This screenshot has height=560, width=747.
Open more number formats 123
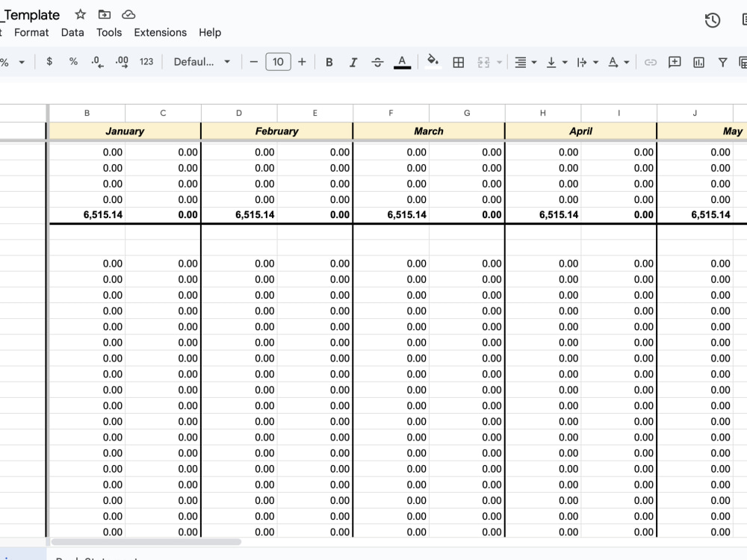(x=146, y=61)
